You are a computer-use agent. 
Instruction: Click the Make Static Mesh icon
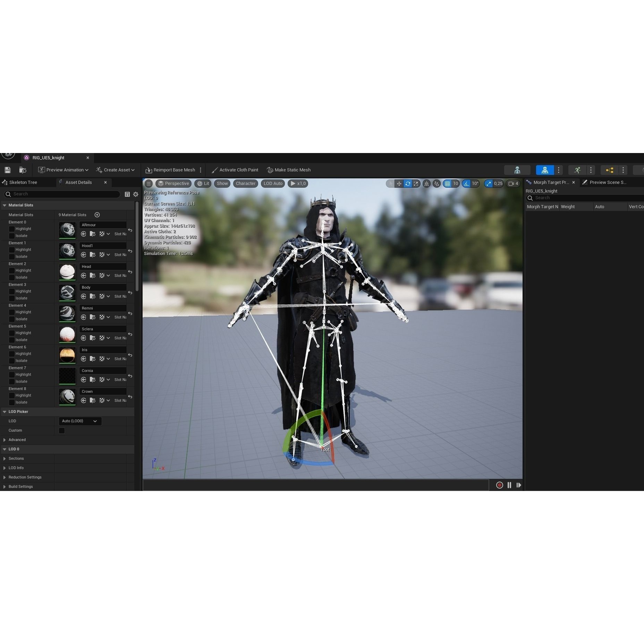270,170
